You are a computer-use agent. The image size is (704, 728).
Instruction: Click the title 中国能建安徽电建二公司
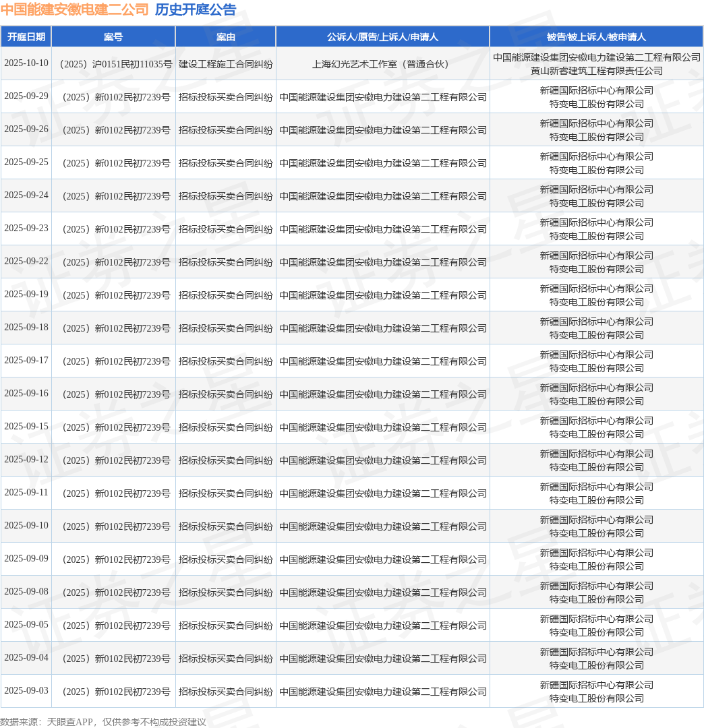[74, 9]
